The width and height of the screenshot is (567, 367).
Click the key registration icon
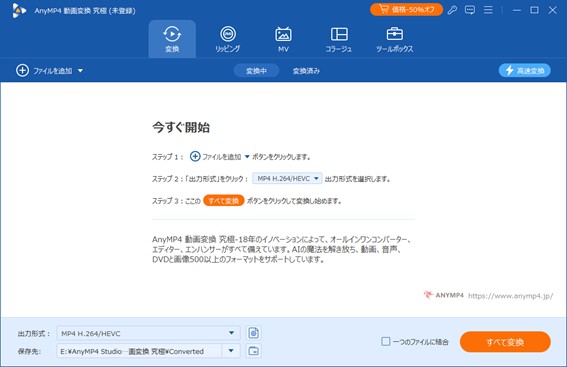(452, 10)
